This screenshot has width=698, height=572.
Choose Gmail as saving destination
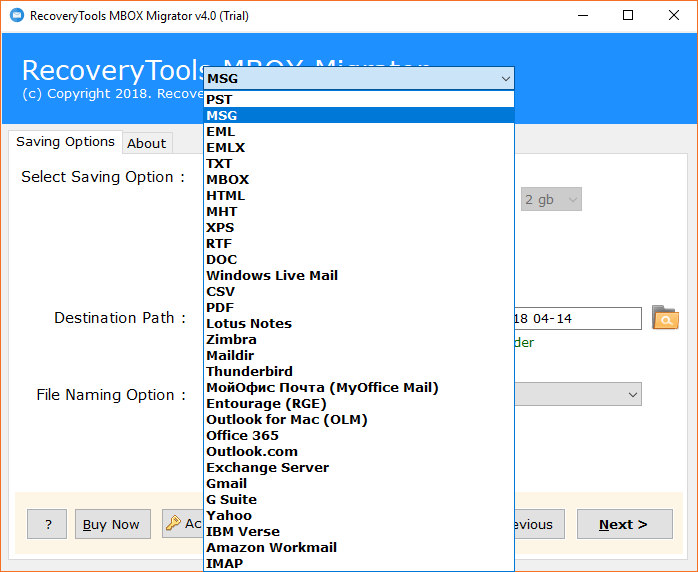tap(359, 484)
